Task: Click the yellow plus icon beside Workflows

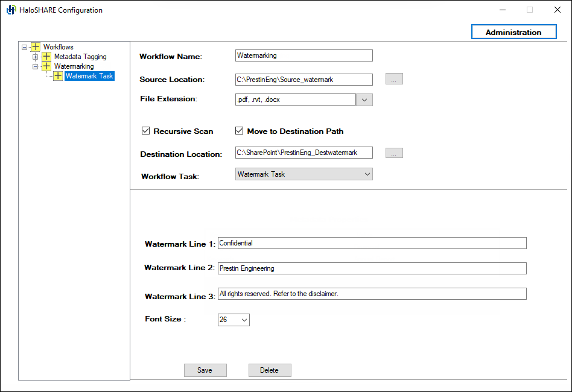Action: click(x=35, y=46)
